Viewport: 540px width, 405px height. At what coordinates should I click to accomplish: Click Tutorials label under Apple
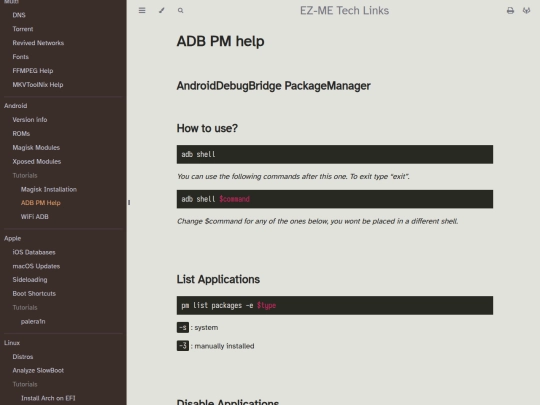[25, 308]
